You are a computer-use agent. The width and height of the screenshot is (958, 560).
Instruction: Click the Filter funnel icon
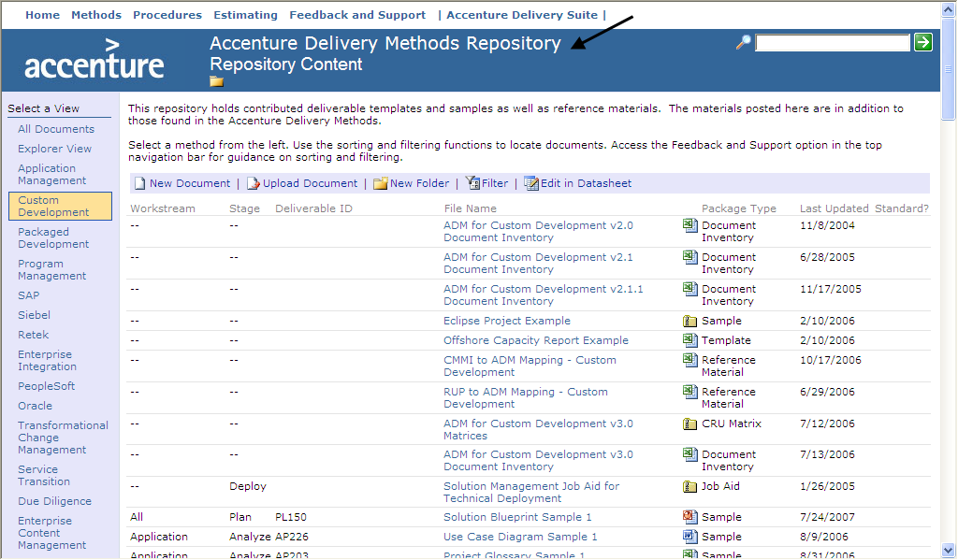pyautogui.click(x=472, y=182)
